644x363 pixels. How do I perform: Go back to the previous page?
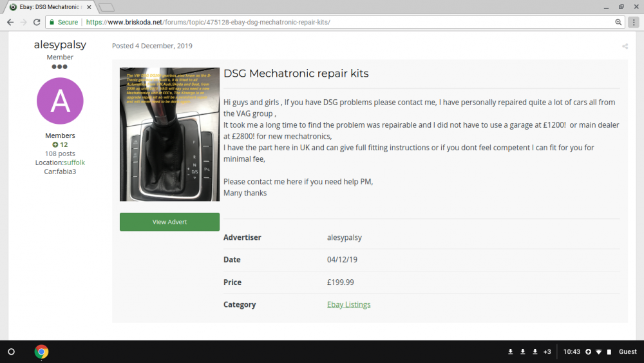[10, 22]
